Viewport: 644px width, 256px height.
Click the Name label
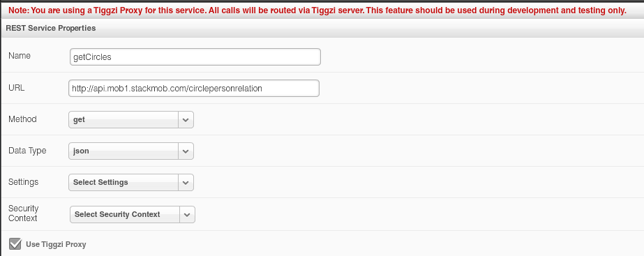[x=20, y=56]
